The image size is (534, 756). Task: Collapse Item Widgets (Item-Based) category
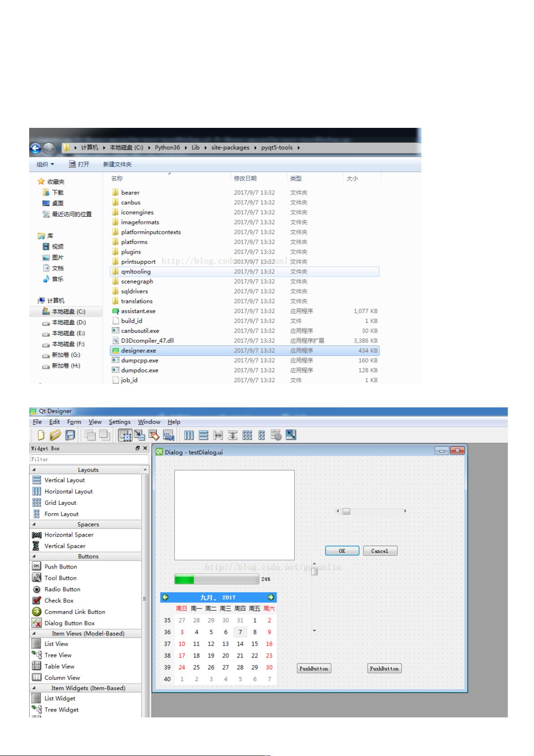34,688
